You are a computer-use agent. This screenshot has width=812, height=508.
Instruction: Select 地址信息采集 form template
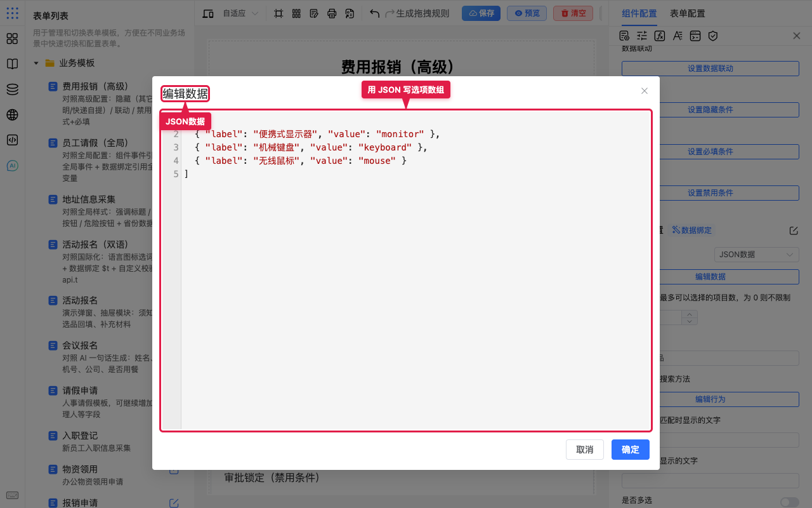pyautogui.click(x=89, y=199)
